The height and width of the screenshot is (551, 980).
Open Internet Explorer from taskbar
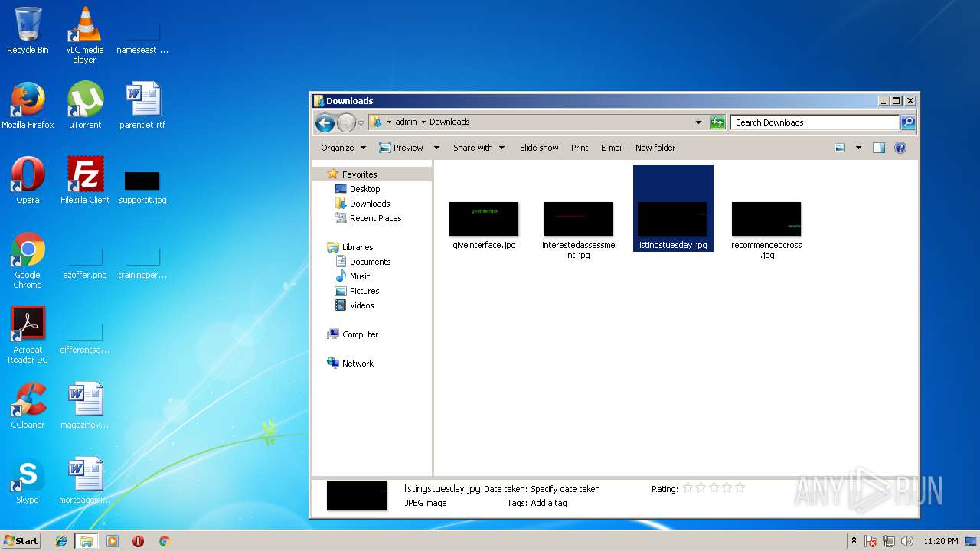[61, 541]
